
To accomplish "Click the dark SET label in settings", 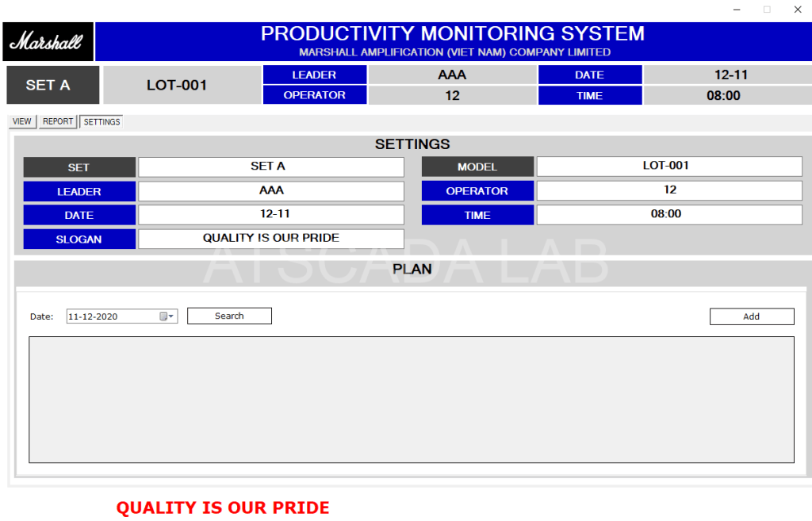I will [x=79, y=167].
